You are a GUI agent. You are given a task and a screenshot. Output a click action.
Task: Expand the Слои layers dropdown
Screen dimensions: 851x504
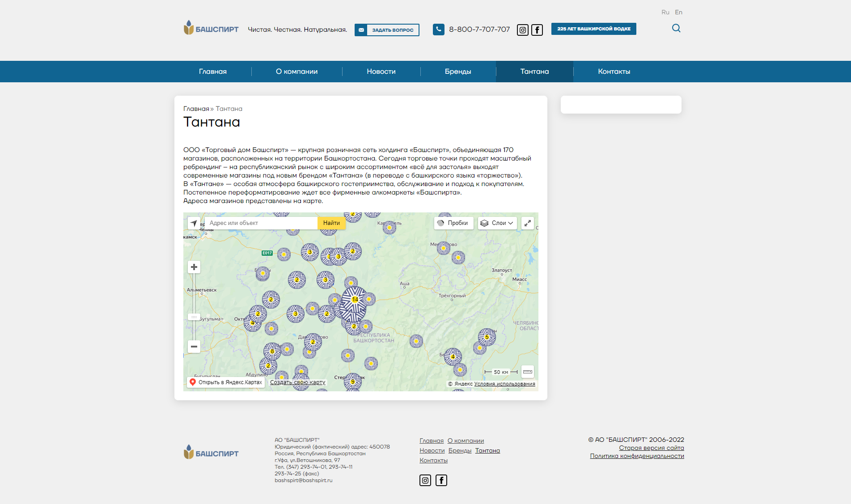coord(497,223)
